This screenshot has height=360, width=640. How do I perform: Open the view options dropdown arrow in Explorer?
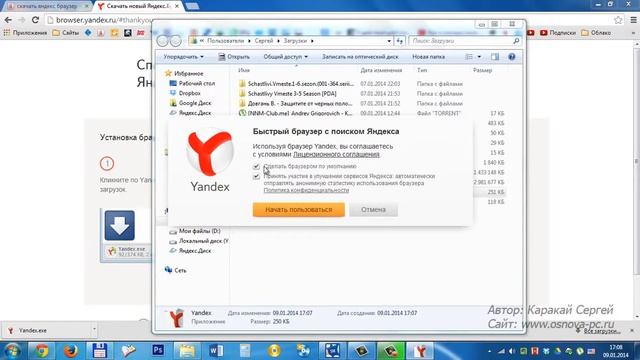click(479, 57)
